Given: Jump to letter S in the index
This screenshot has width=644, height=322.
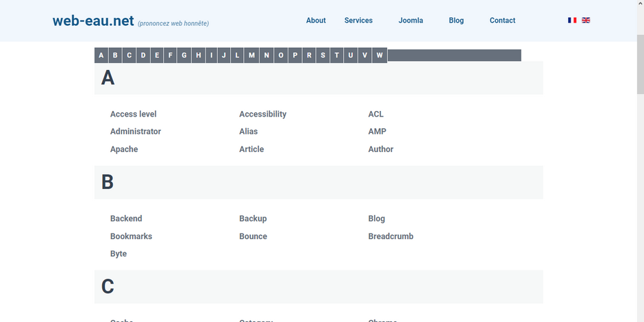Looking at the screenshot, I should tap(323, 55).
